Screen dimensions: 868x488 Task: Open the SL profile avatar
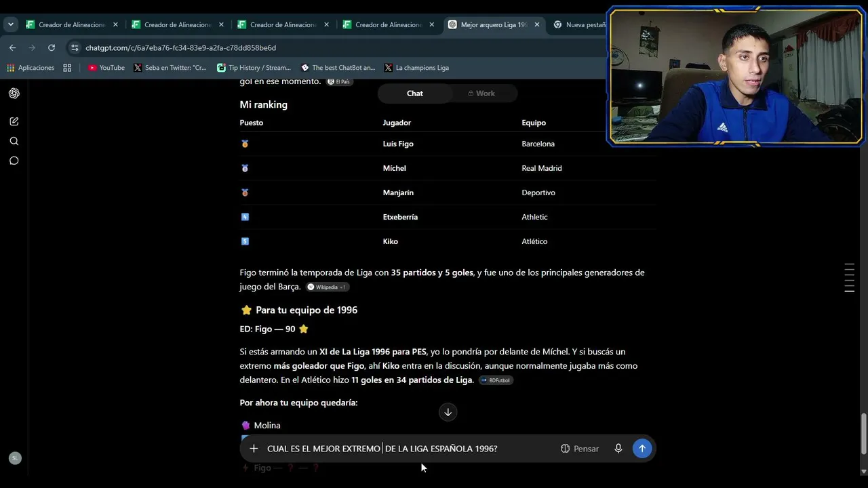click(x=15, y=458)
